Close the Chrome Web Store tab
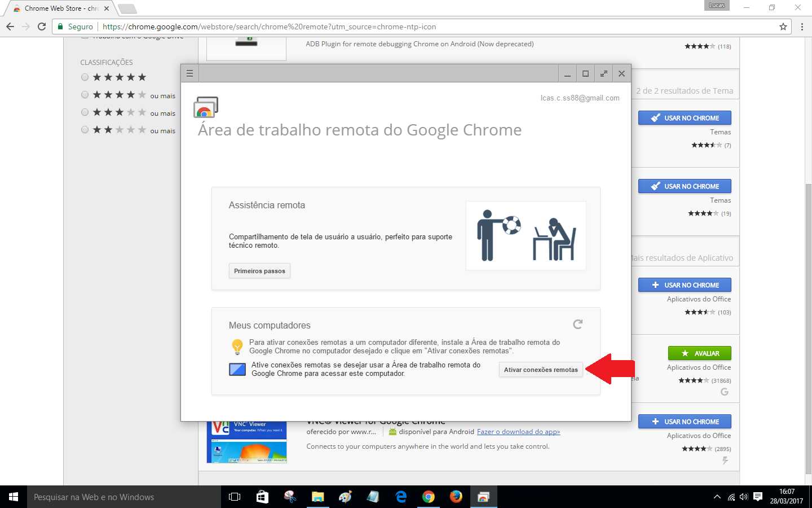This screenshot has height=508, width=812. point(107,8)
